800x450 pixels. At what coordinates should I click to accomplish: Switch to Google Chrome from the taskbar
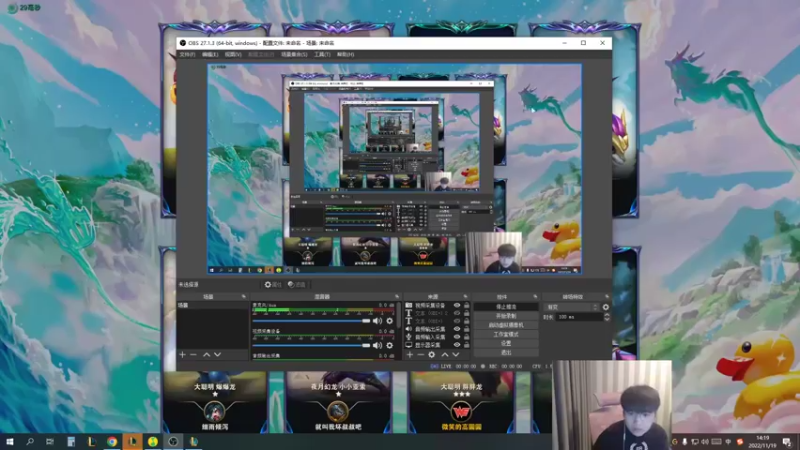click(x=112, y=441)
